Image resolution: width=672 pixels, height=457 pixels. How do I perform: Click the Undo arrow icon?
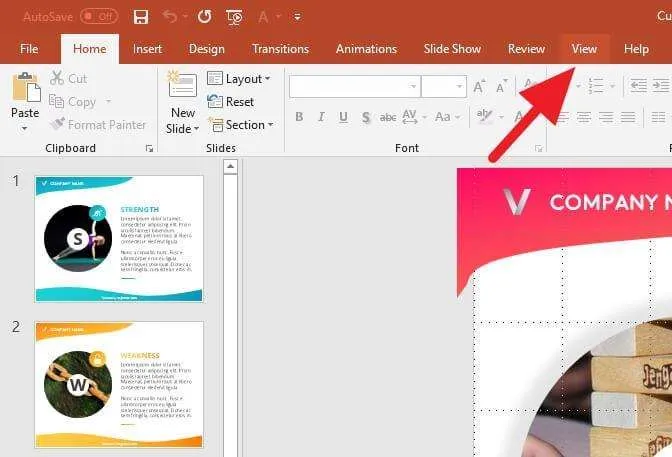pyautogui.click(x=170, y=17)
